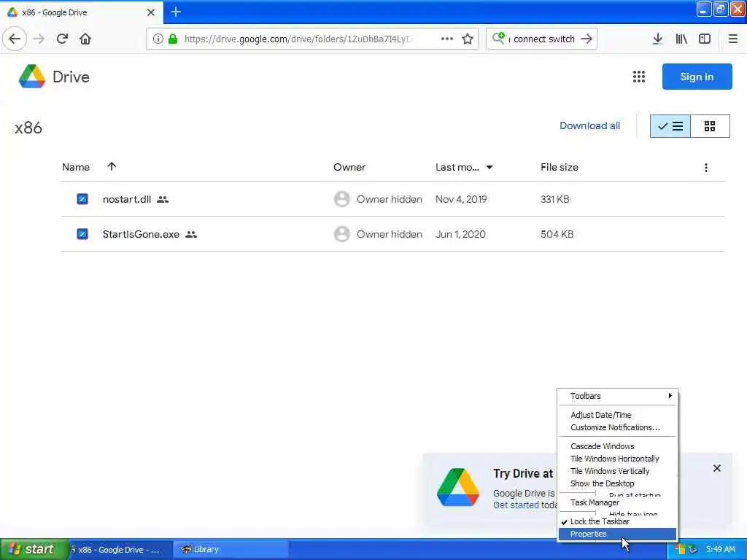
Task: Click the Nov 4, 2019 date cell
Action: 461,199
